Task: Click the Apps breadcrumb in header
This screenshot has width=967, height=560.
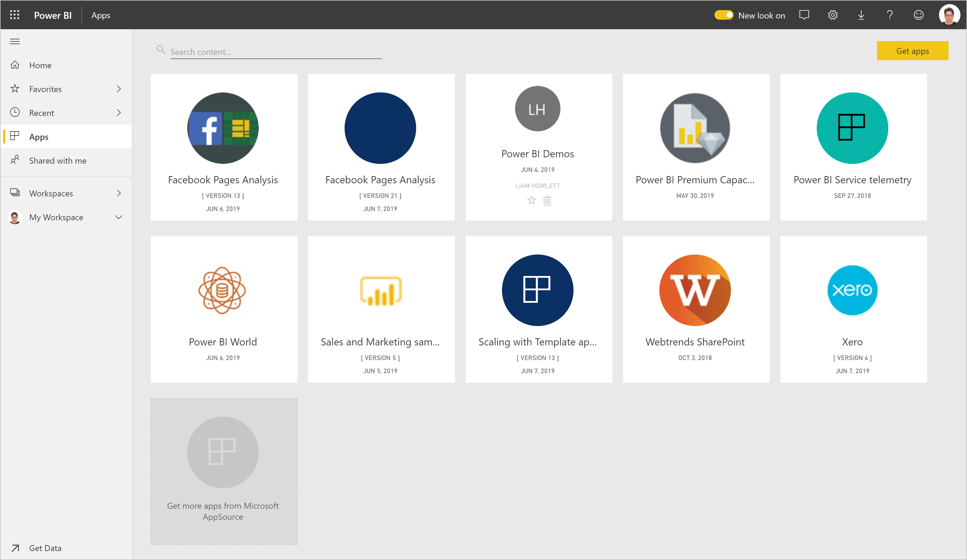Action: (x=100, y=15)
